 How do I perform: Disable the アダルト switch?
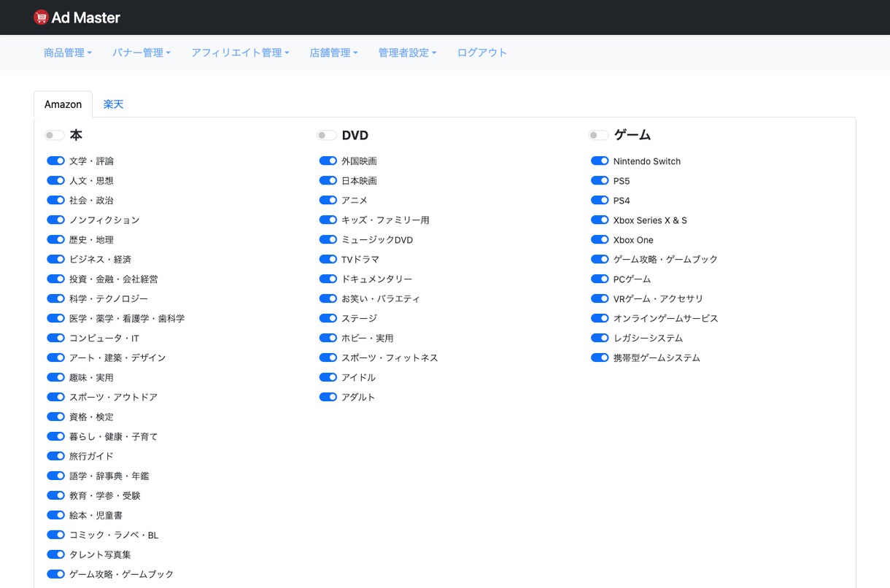click(328, 397)
